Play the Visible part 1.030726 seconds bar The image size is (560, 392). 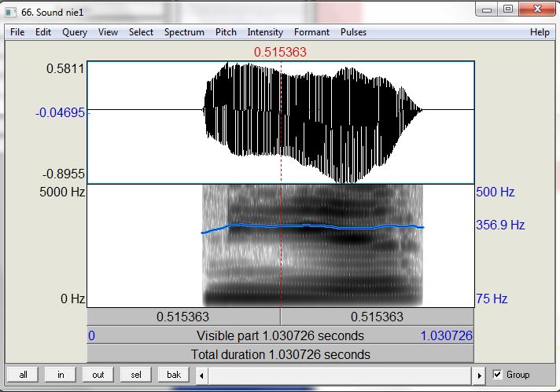pos(280,335)
